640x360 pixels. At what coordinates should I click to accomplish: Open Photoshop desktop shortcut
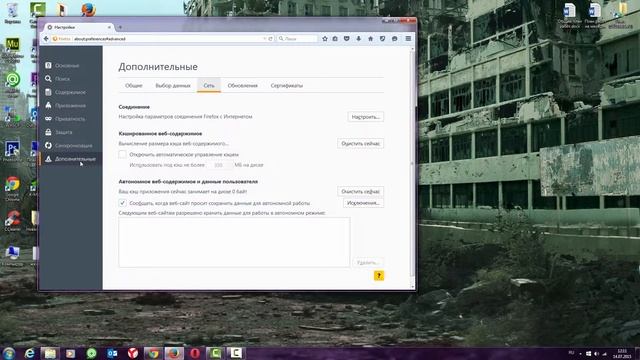pos(13,151)
